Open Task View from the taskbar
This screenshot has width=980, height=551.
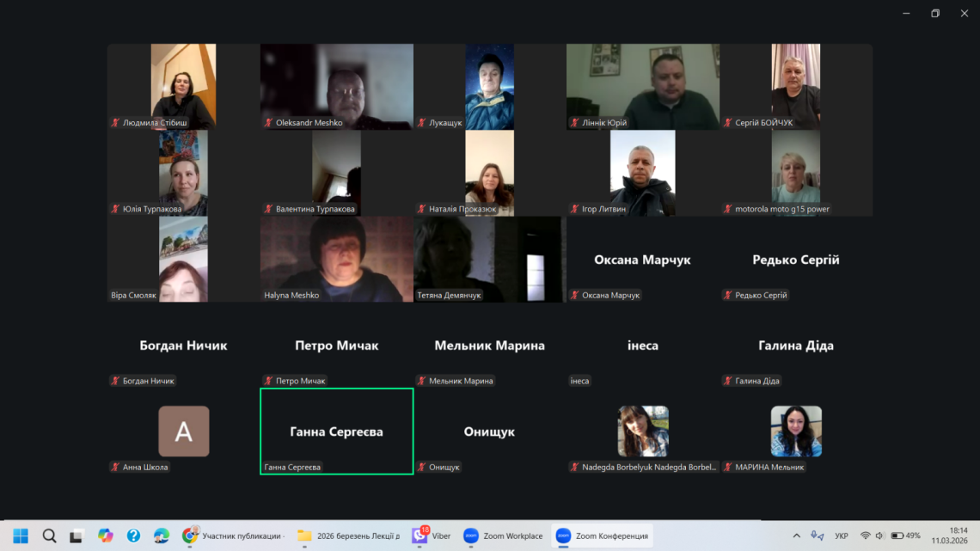point(77,536)
